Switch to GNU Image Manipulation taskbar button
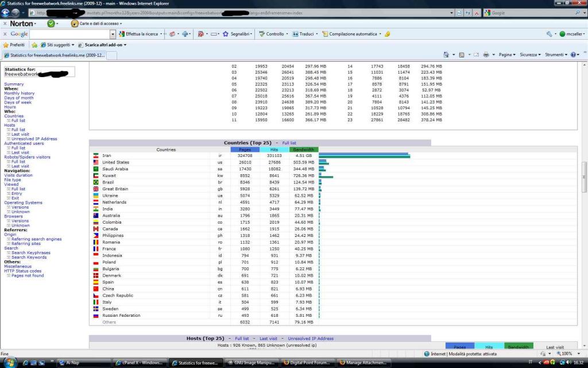Screen dimensions: 588x368 (x=253, y=363)
